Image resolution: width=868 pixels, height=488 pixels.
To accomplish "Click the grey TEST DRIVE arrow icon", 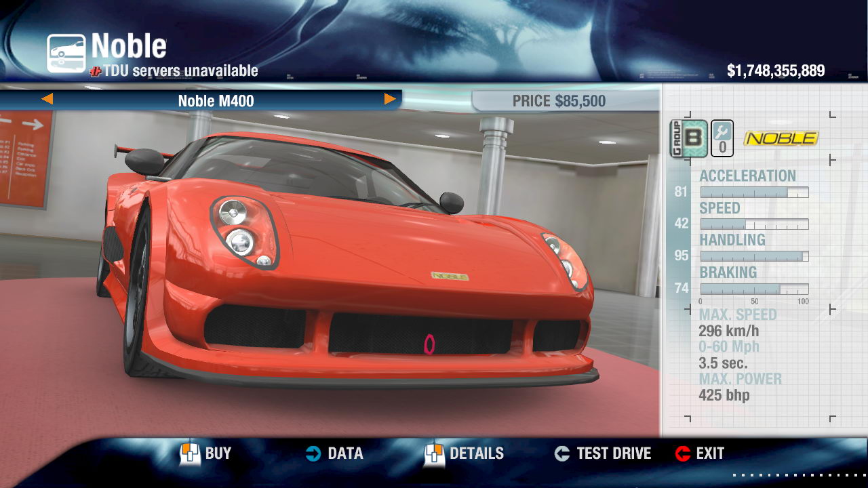I will coord(562,453).
